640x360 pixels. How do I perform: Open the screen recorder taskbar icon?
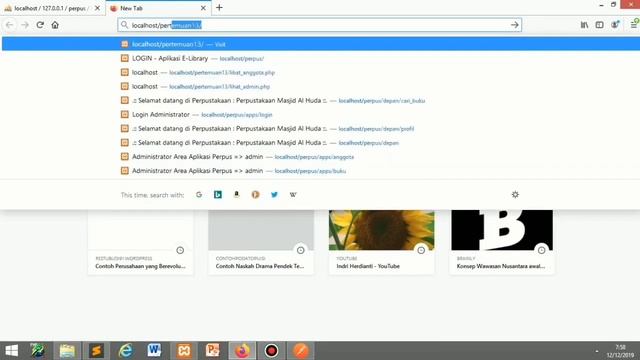pyautogui.click(x=271, y=351)
